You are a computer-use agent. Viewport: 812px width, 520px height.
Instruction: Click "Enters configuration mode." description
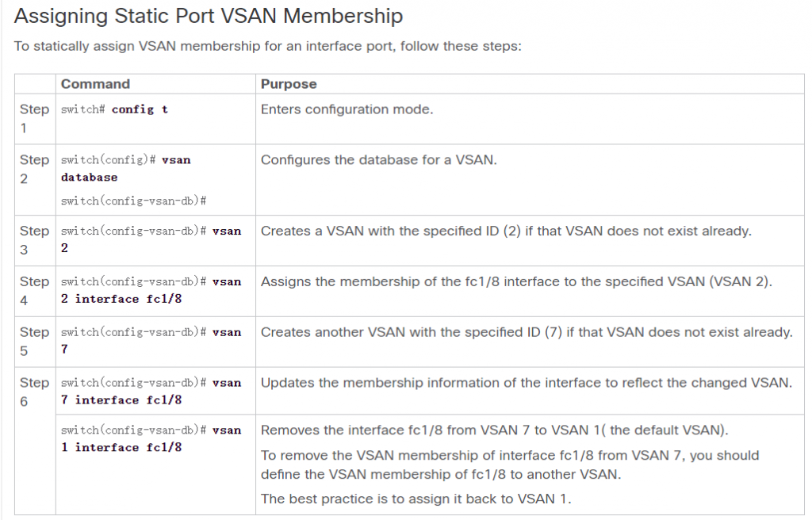(x=347, y=109)
